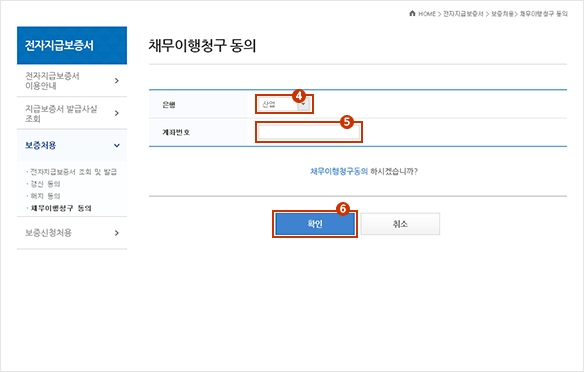The image size is (584, 372).
Task: Expand 전자지급보증서 이용안내 chevron
Action: click(117, 80)
